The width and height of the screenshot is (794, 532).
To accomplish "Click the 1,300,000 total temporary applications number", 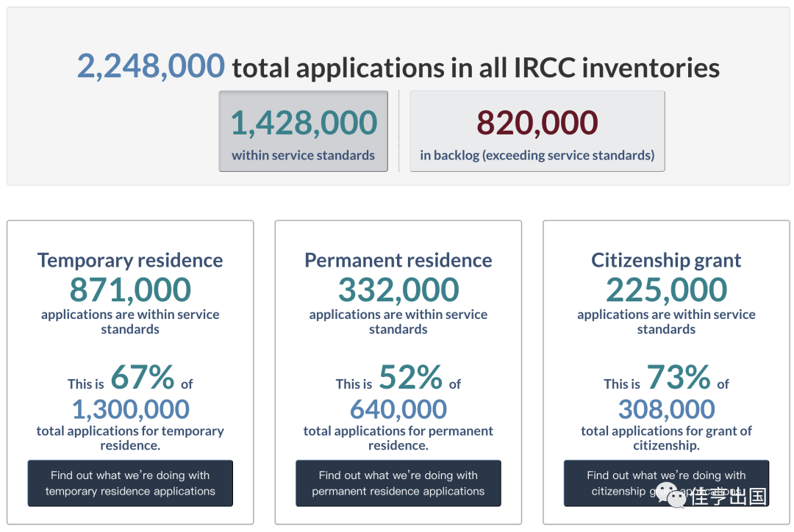I will pos(130,409).
